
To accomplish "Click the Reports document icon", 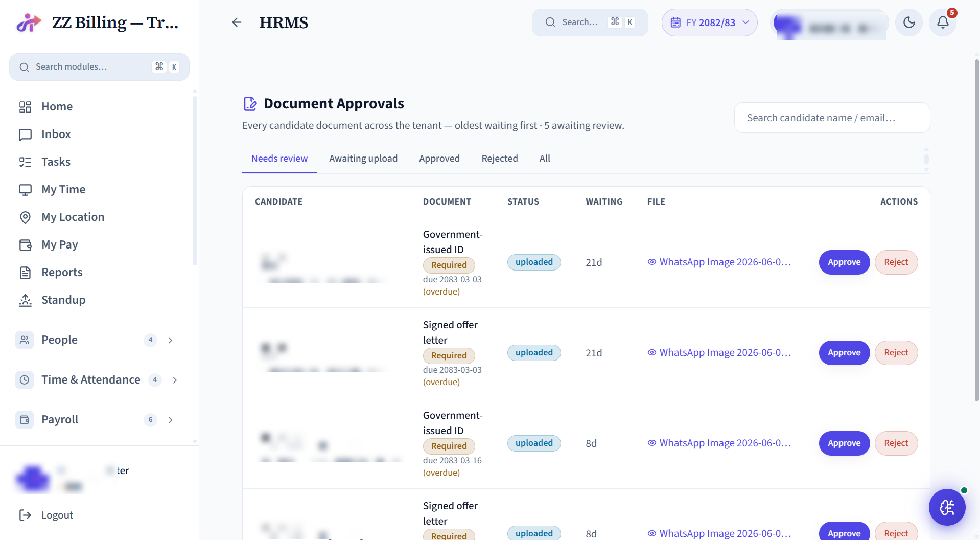I will tap(25, 273).
